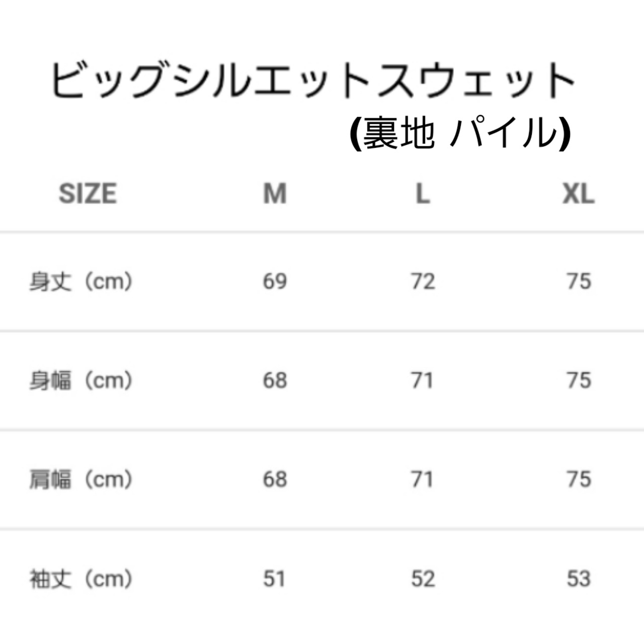Image resolution: width=644 pixels, height=644 pixels.
Task: Select the 身幅 M value 68
Action: tap(275, 380)
